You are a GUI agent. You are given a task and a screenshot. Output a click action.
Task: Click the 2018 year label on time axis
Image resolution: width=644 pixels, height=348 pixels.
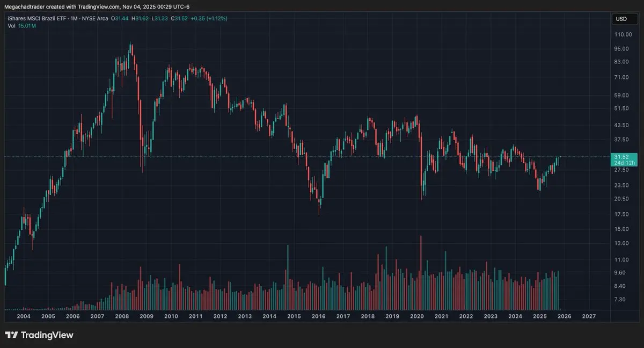(x=368, y=317)
